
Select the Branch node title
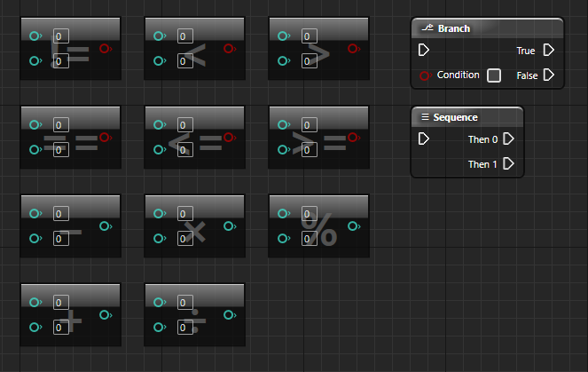(454, 28)
